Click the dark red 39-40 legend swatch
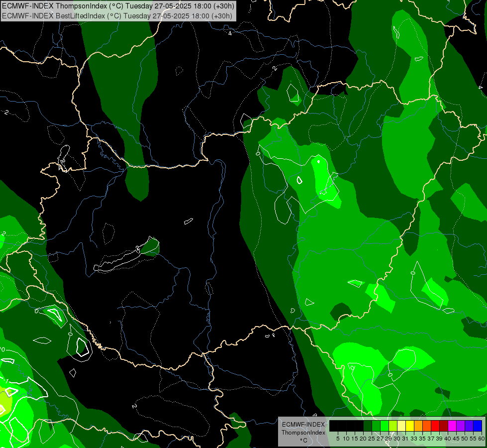This screenshot has width=487, height=448. coord(444,426)
